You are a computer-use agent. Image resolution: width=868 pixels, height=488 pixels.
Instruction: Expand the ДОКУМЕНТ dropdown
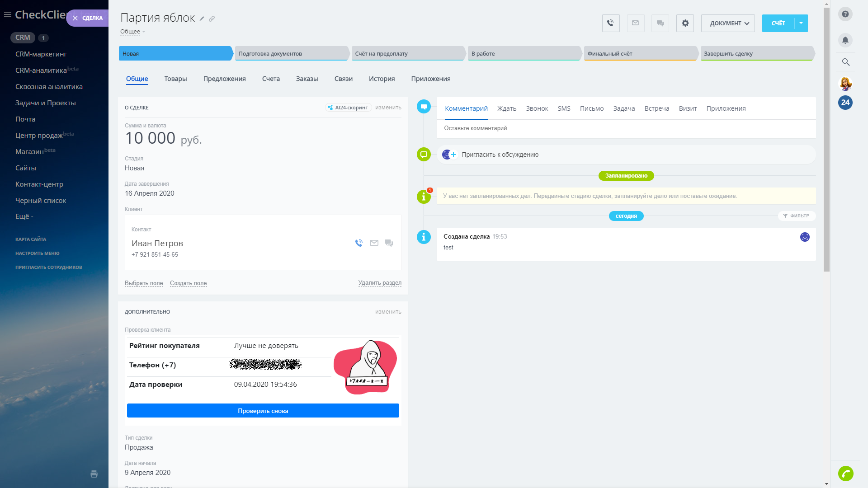click(727, 23)
